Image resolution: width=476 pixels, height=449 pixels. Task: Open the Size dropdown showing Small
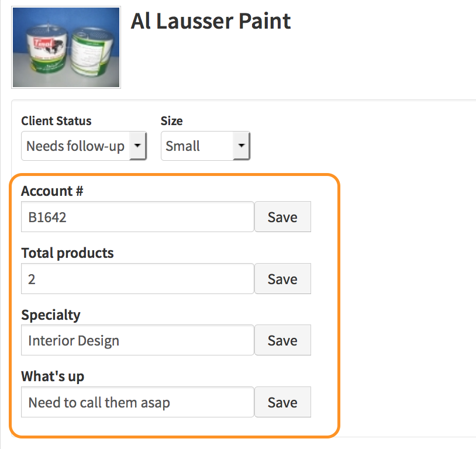(x=199, y=146)
